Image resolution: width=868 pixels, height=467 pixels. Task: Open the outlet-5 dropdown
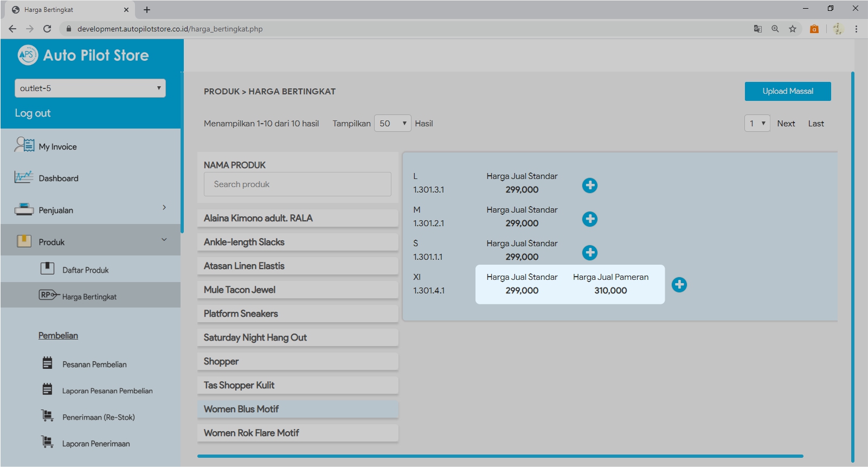pos(90,88)
